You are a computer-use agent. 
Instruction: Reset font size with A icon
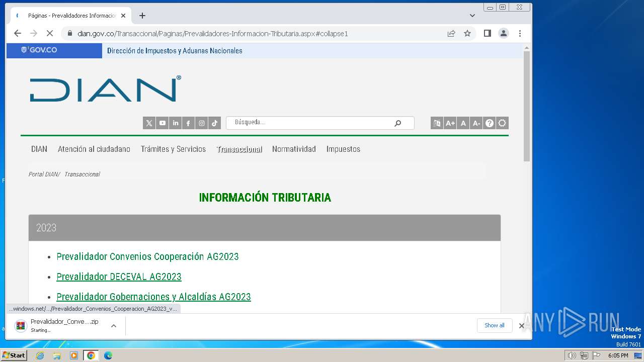coord(463,123)
